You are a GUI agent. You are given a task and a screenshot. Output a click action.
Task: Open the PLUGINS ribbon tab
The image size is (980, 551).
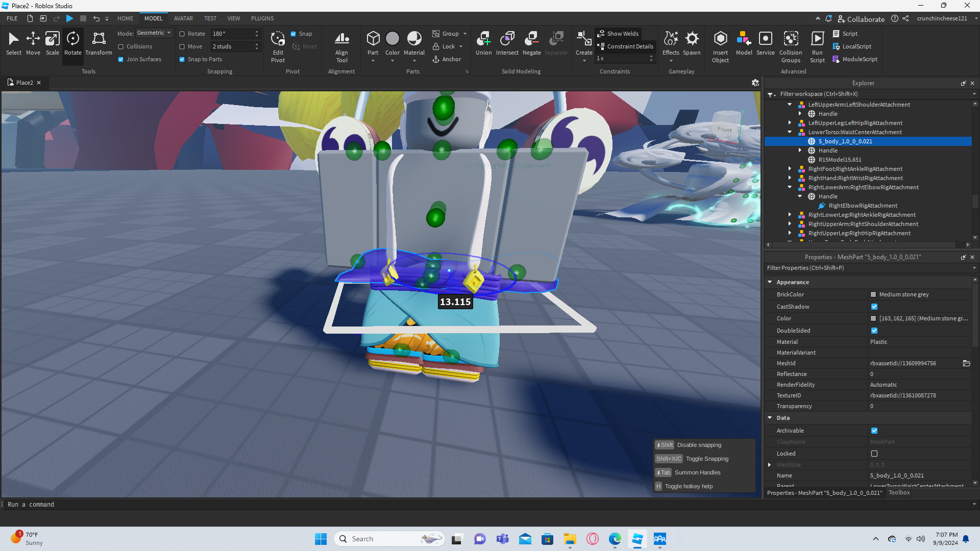click(262, 18)
